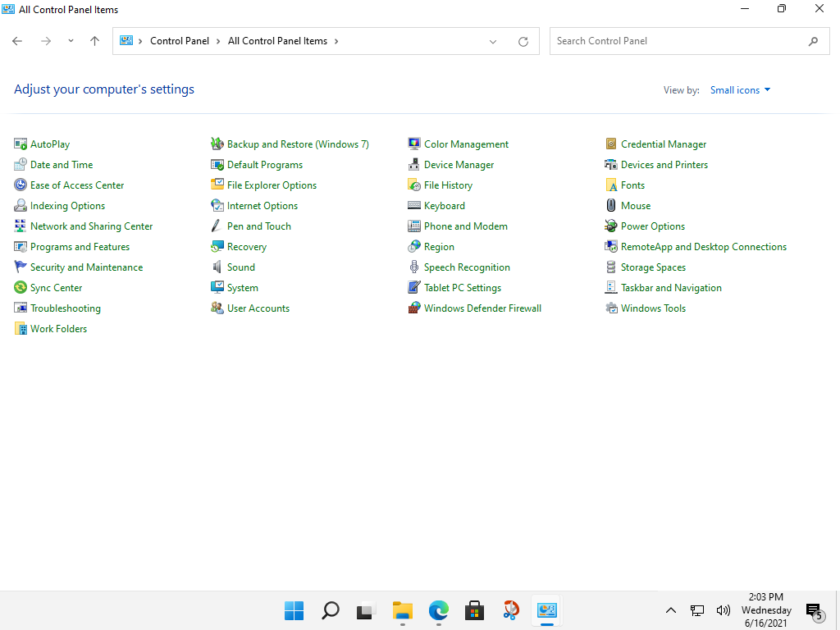
Task: Click the Date and Time clock icon
Action: [21, 164]
